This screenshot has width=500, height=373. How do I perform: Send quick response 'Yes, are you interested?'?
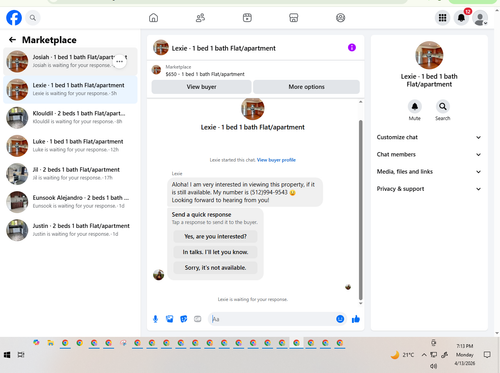pos(215,236)
